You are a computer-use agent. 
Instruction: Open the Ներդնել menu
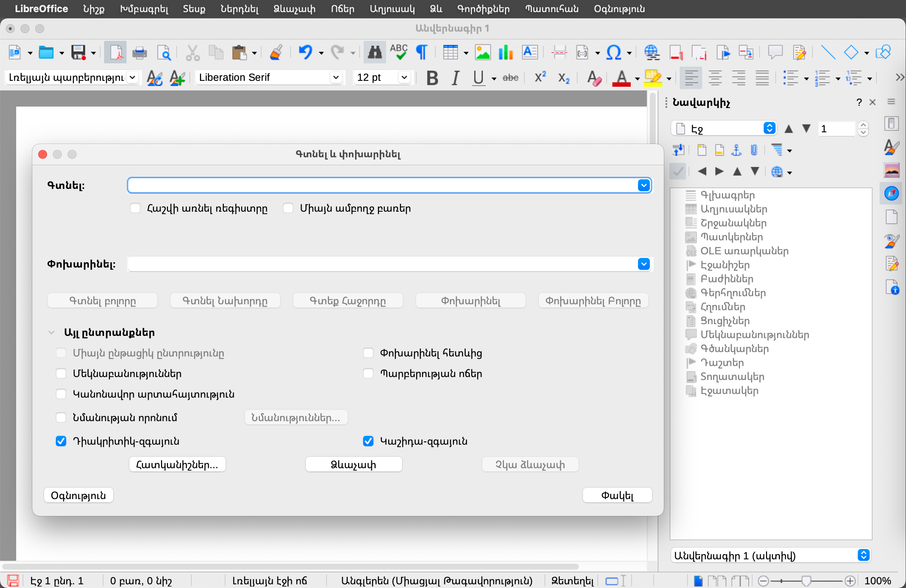coord(239,9)
